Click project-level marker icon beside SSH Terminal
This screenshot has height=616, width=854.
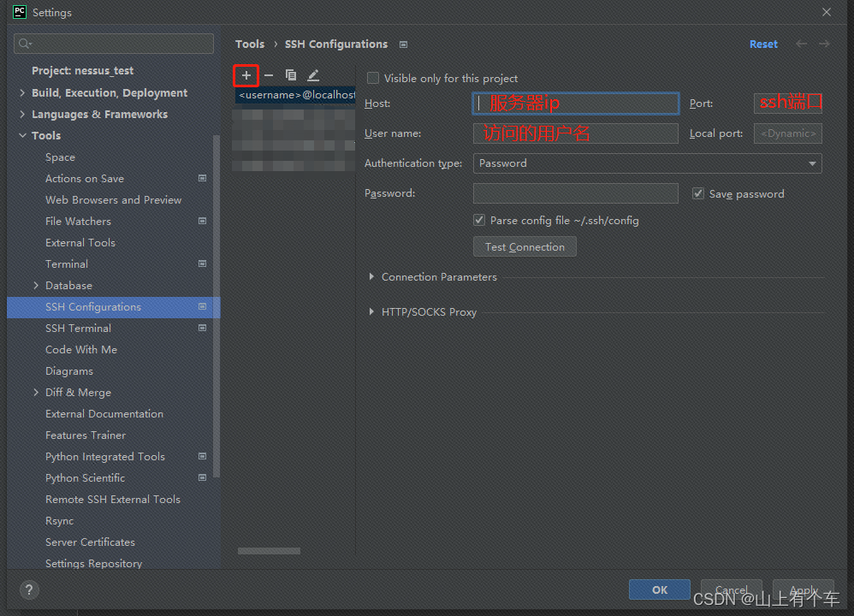(x=203, y=328)
